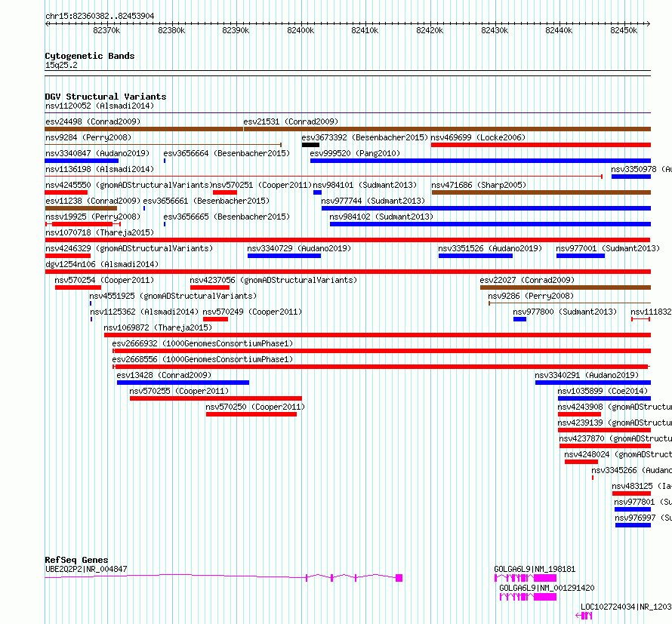Image resolution: width=672 pixels, height=624 pixels.
Task: Click the RefSeq Genes track title
Action: [x=76, y=560]
